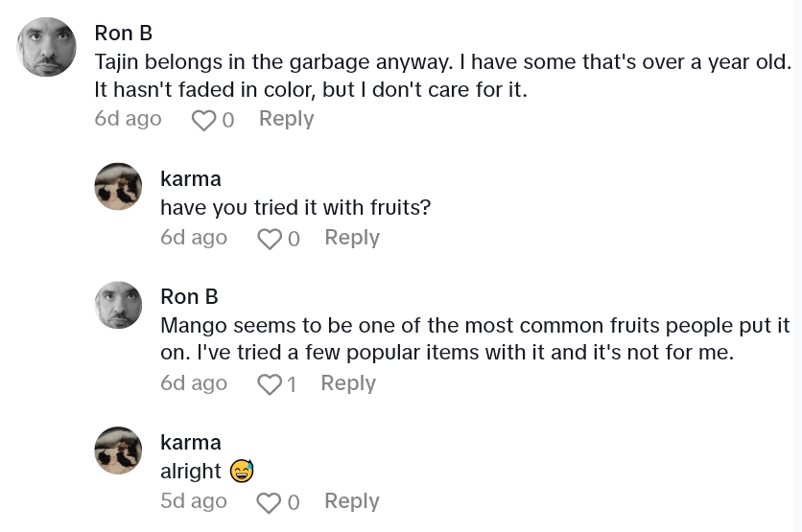Like karma's 'alright' reply with heart icon
This screenshot has width=802, height=532.
click(x=269, y=502)
